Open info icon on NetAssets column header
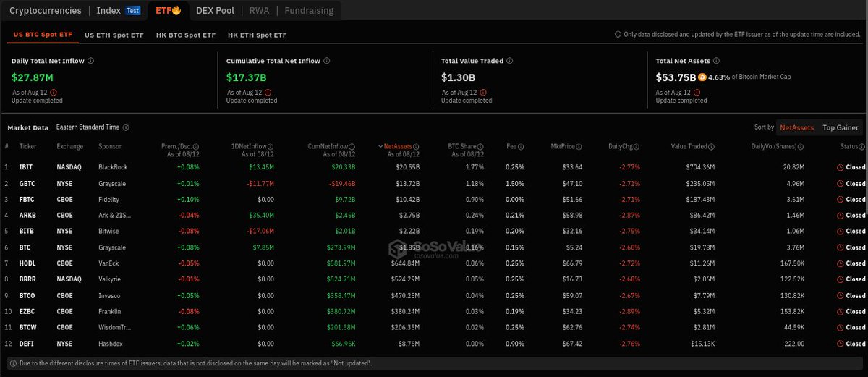The image size is (868, 377). coord(417,146)
